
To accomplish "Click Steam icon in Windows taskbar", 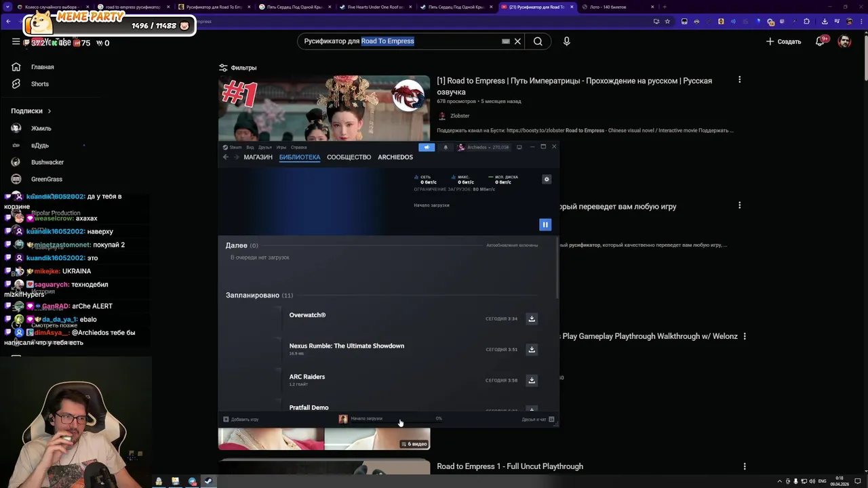I will 208,481.
